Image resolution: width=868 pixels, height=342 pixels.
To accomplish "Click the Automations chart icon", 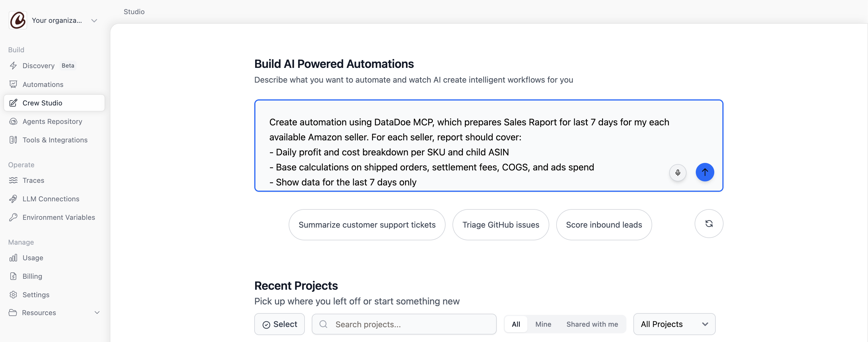I will 13,84.
